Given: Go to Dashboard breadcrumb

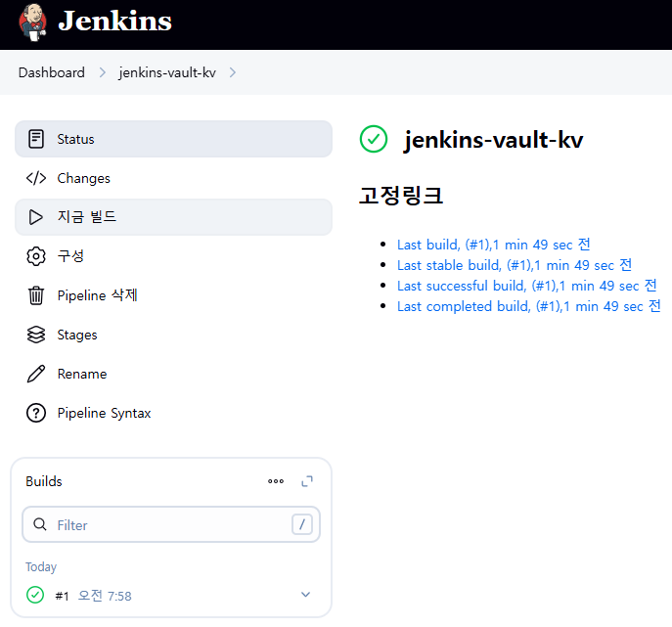Looking at the screenshot, I should pos(52,72).
